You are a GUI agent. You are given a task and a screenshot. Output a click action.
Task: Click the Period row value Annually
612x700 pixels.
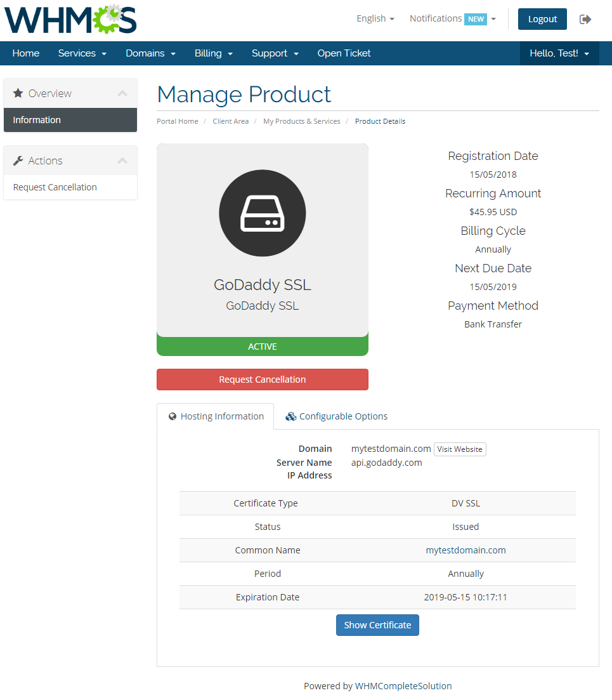466,574
